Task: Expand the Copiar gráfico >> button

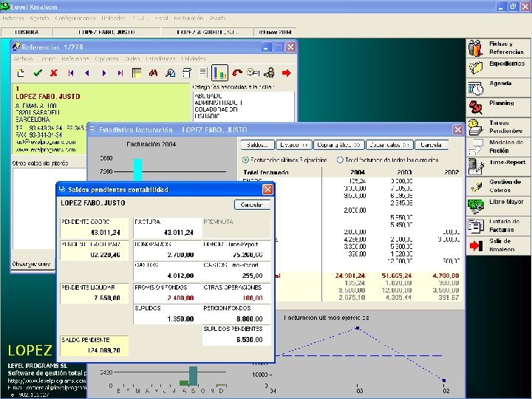Action: pos(338,145)
